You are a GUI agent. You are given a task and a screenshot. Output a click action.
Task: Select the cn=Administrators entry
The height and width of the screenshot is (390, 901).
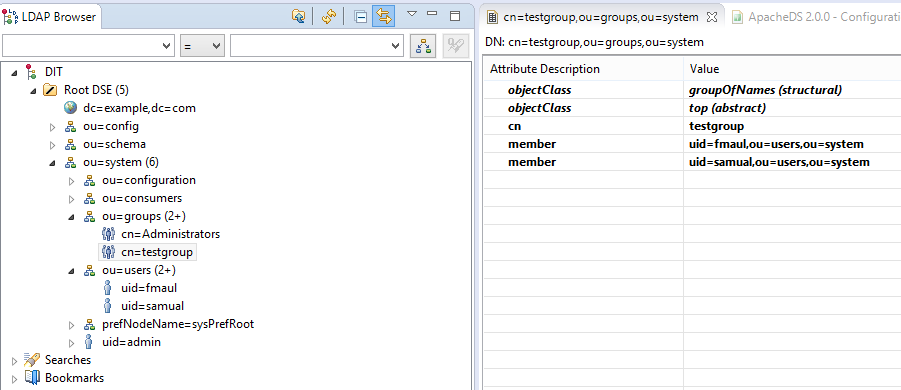(171, 234)
